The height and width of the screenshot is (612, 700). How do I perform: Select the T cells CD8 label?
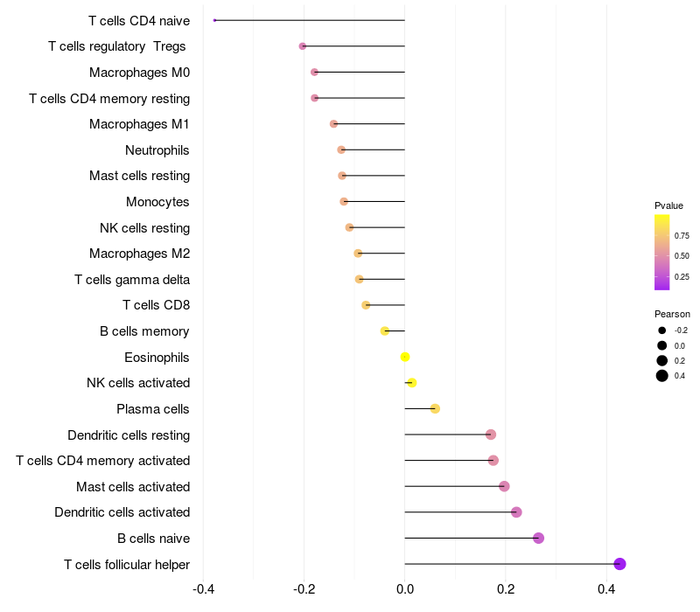(156, 305)
